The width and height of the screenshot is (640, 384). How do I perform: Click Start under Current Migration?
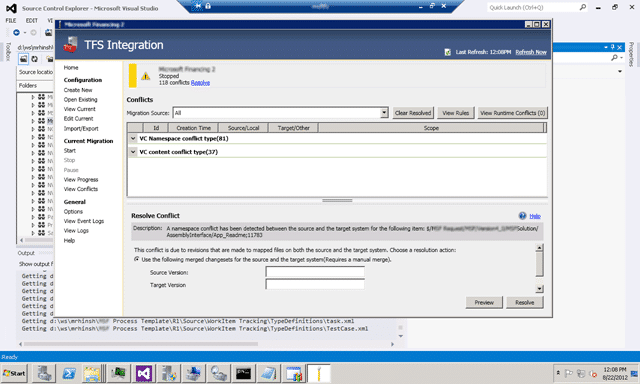click(x=69, y=151)
